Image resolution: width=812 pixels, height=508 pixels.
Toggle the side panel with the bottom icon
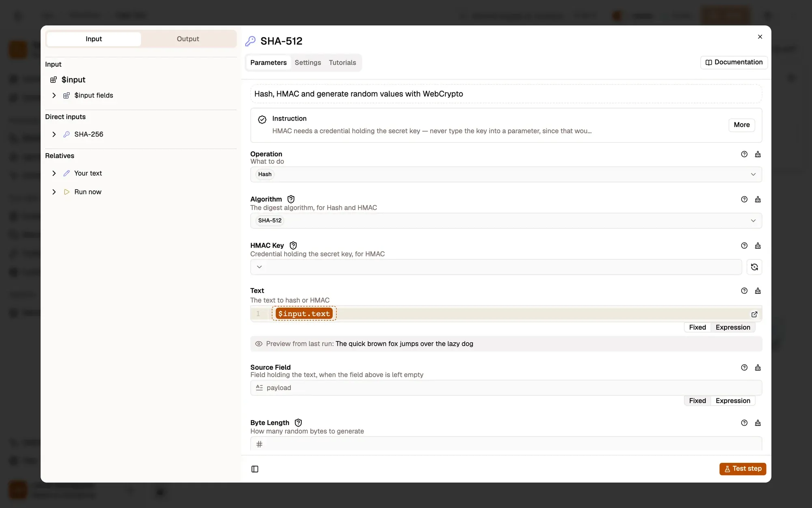coord(255,469)
